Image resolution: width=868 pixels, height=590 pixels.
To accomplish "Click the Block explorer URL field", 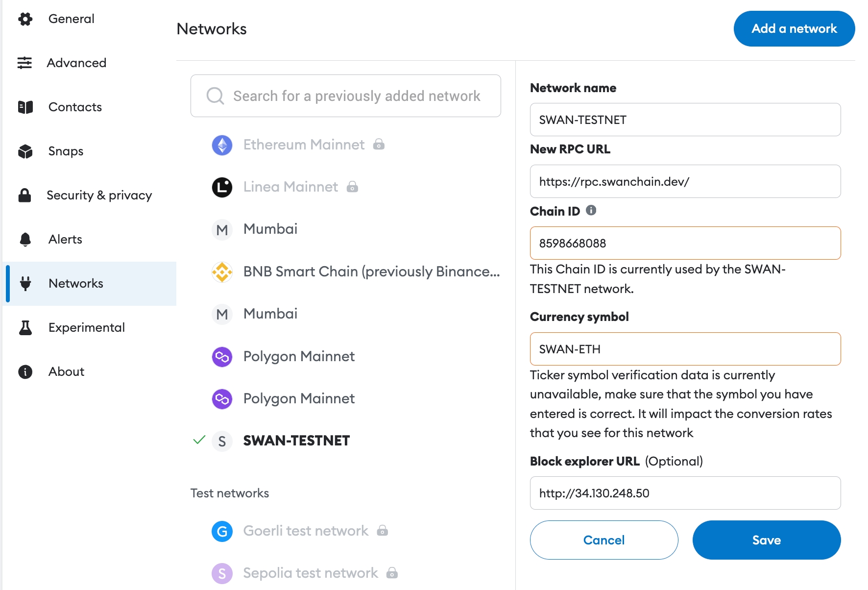I will (x=685, y=493).
